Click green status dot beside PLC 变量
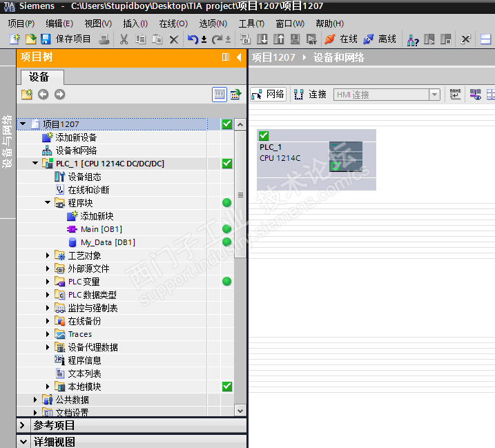Viewport: 495px width, 448px height. point(226,282)
